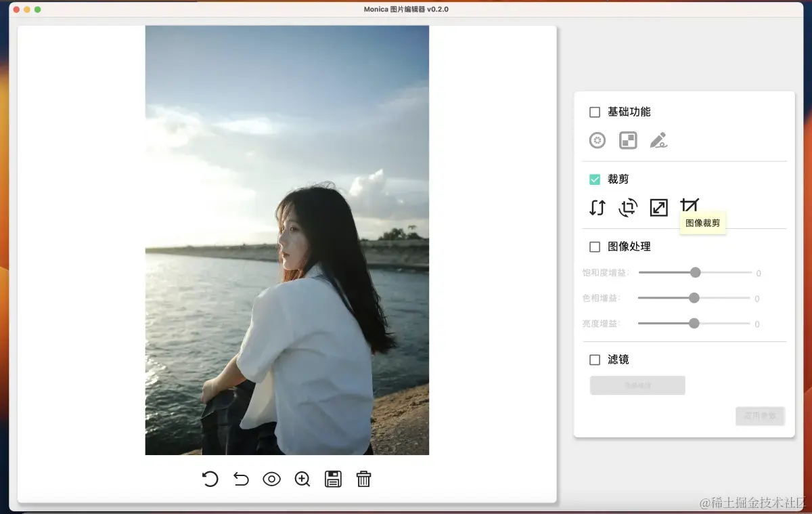Click the grayed apply-parameters button at panel bottom
The height and width of the screenshot is (514, 812).
tap(760, 416)
